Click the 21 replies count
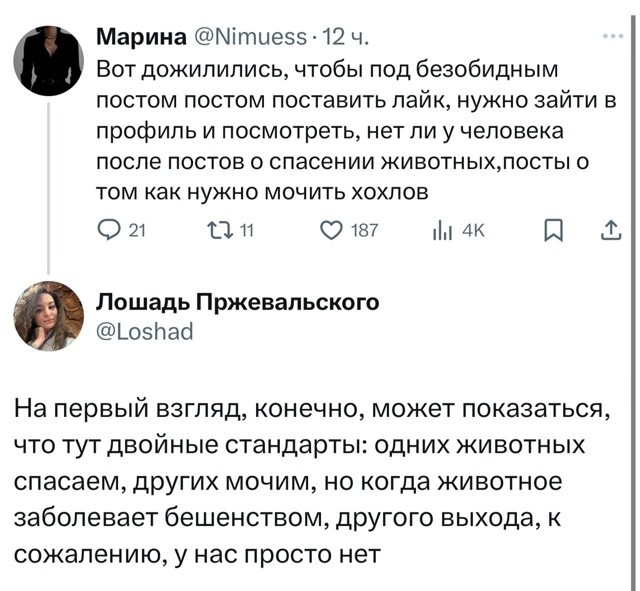This screenshot has height=591, width=640. (137, 231)
